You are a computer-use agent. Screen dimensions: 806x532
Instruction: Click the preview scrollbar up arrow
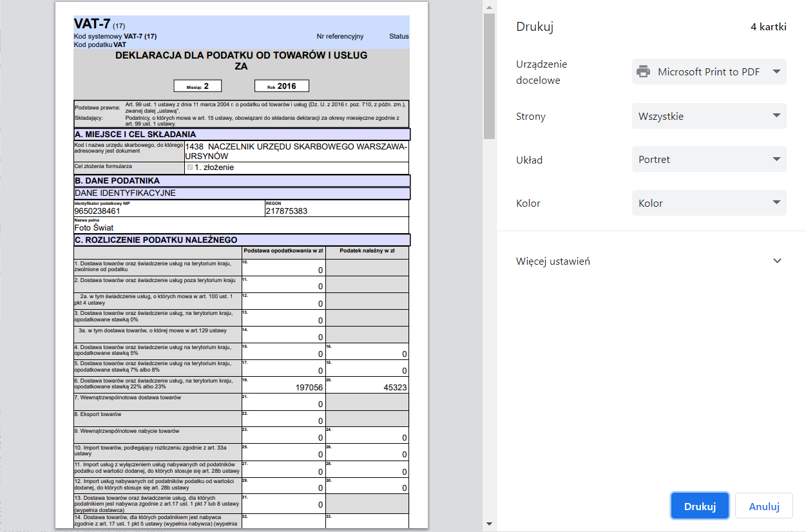489,7
